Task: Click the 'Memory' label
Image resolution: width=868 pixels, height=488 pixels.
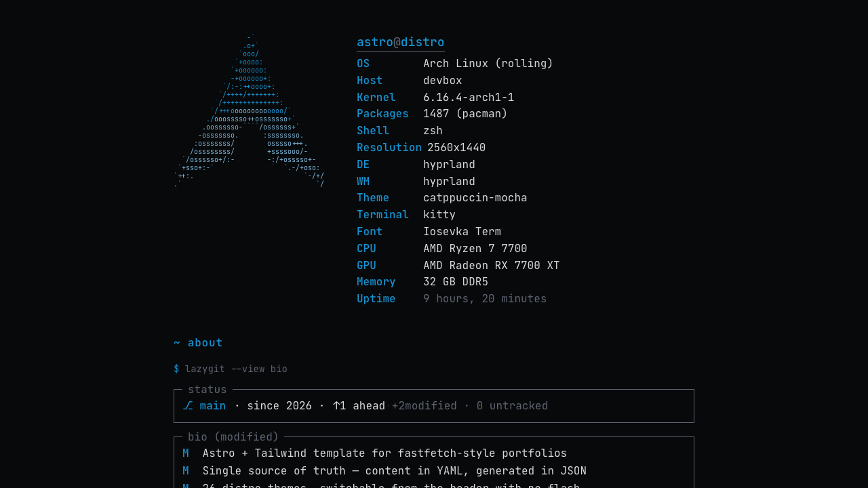Action: (x=376, y=282)
